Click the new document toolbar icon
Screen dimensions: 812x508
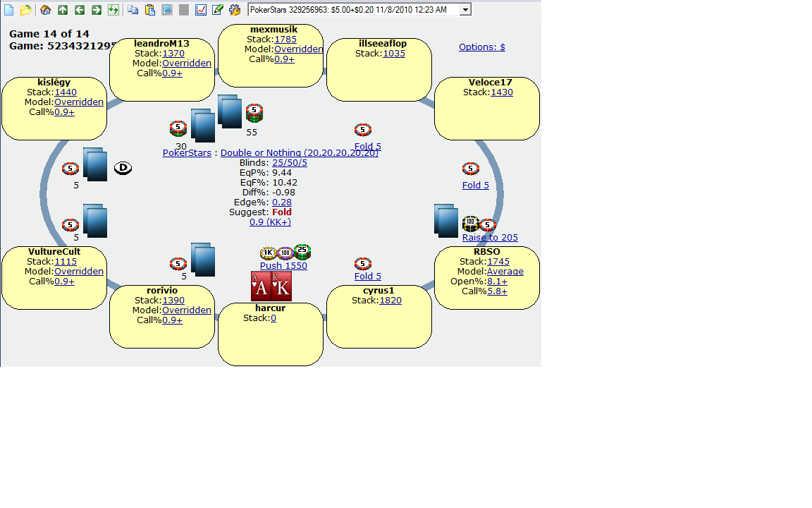8,10
